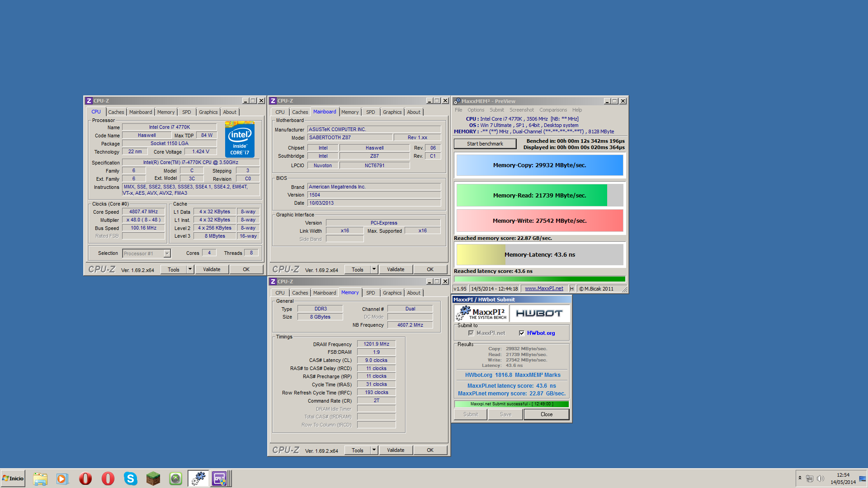Click the HWBOT logo banner
868x488 pixels.
tap(539, 313)
